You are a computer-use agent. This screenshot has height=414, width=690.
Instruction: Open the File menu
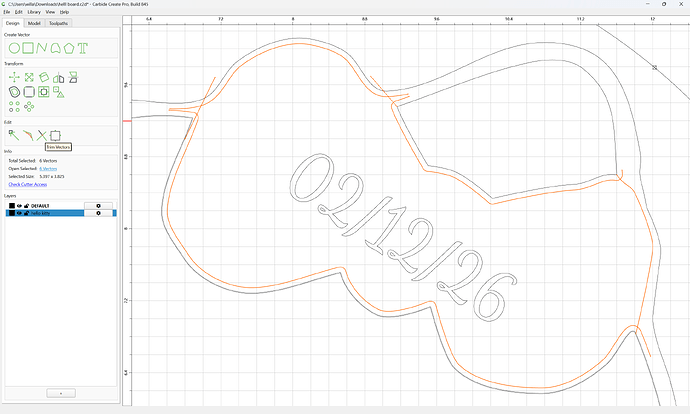pos(7,12)
